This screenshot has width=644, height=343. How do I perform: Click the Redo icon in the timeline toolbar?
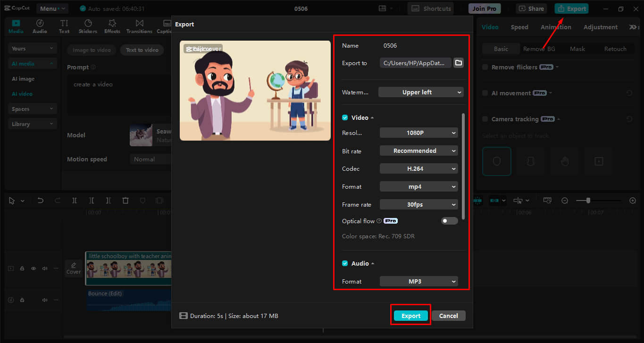coord(57,200)
